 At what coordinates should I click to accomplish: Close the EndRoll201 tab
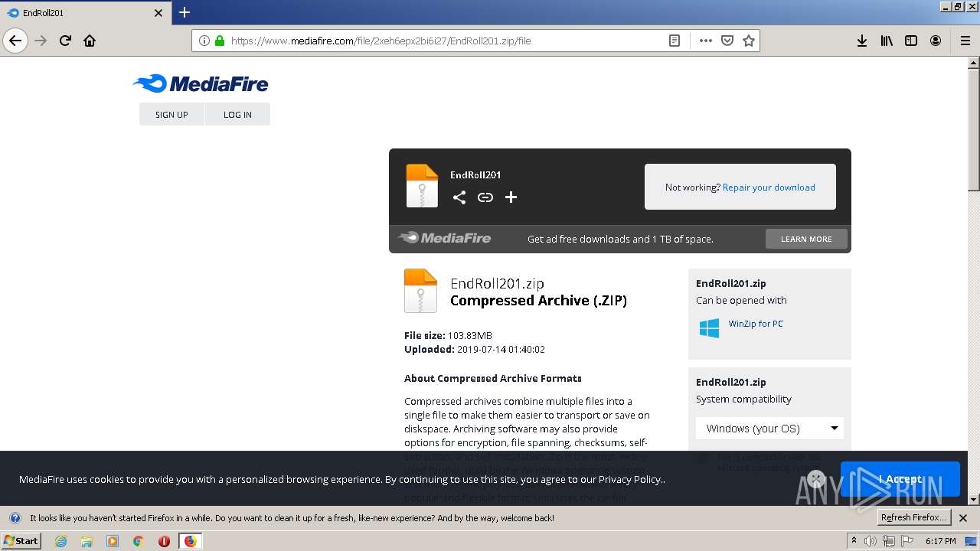pos(158,13)
